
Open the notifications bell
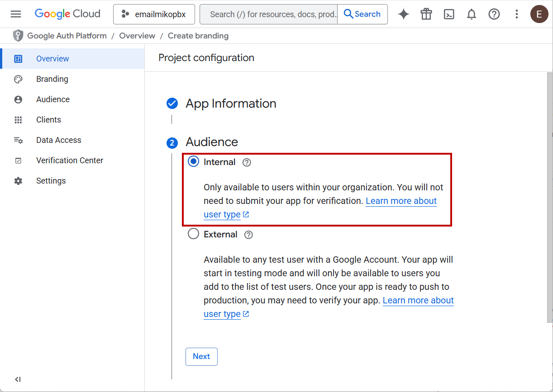point(472,14)
